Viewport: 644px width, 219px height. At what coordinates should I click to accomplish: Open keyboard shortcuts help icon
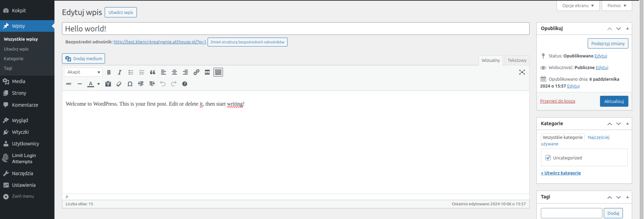tap(185, 84)
